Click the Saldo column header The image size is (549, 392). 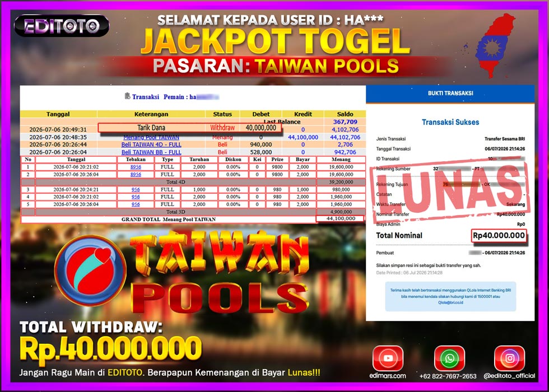click(345, 114)
